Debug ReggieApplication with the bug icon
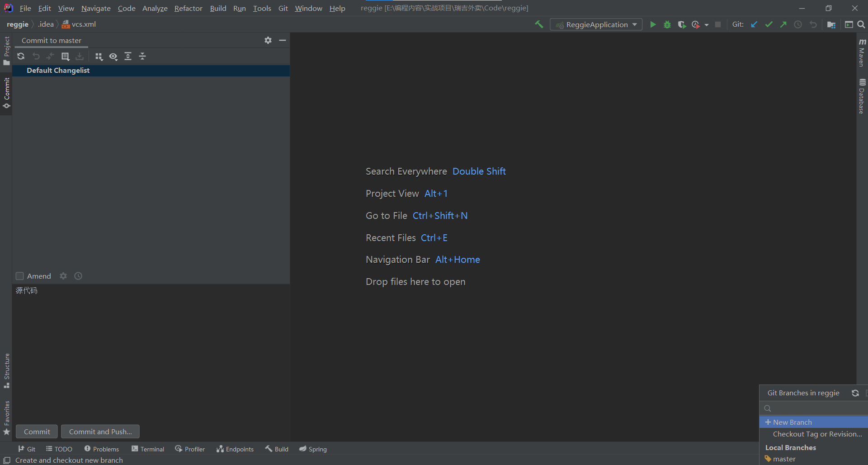This screenshot has height=465, width=868. click(667, 24)
